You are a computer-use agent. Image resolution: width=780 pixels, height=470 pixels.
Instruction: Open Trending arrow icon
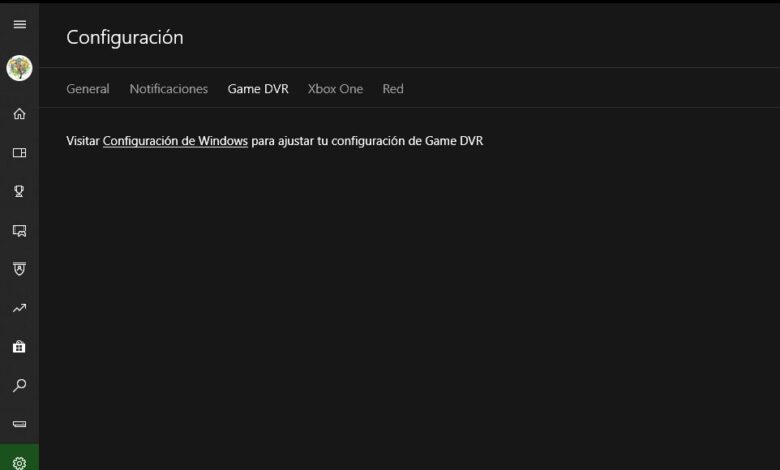click(x=19, y=308)
